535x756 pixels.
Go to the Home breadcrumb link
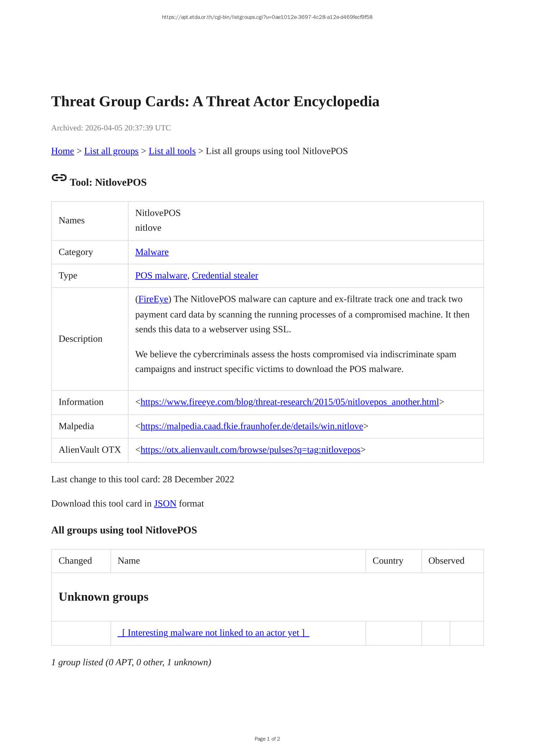pyautogui.click(x=62, y=151)
